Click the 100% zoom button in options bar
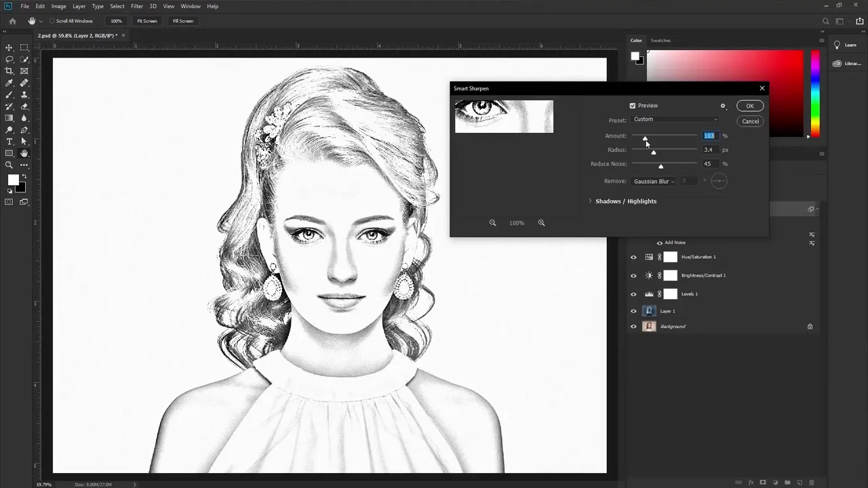Screen dimensions: 868x488 click(117, 21)
